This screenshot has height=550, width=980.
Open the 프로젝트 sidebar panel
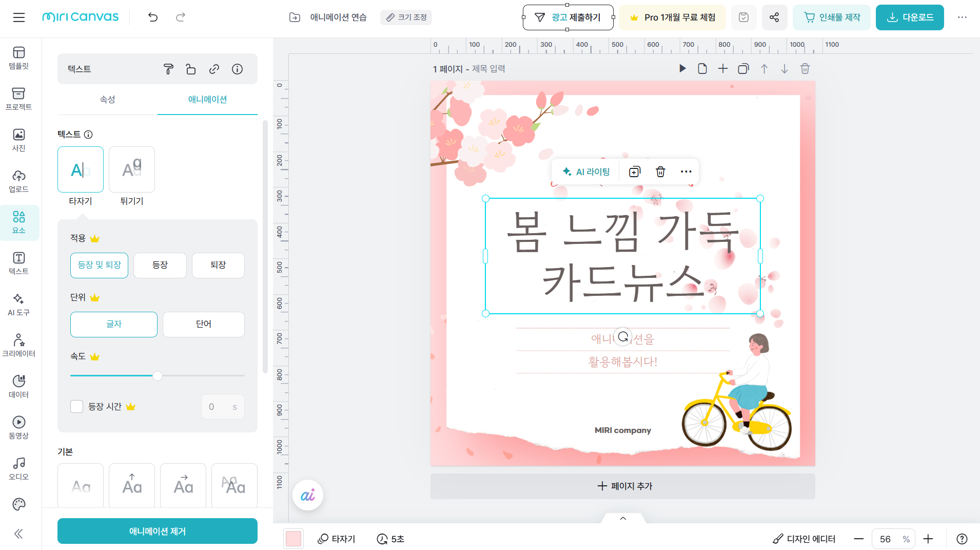[19, 99]
